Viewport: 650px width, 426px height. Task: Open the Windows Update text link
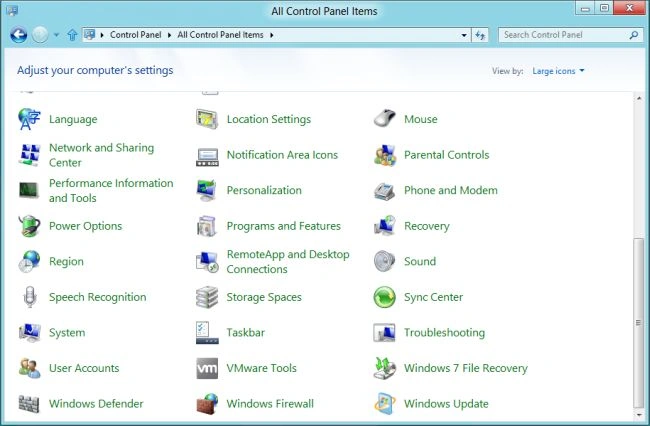point(446,404)
